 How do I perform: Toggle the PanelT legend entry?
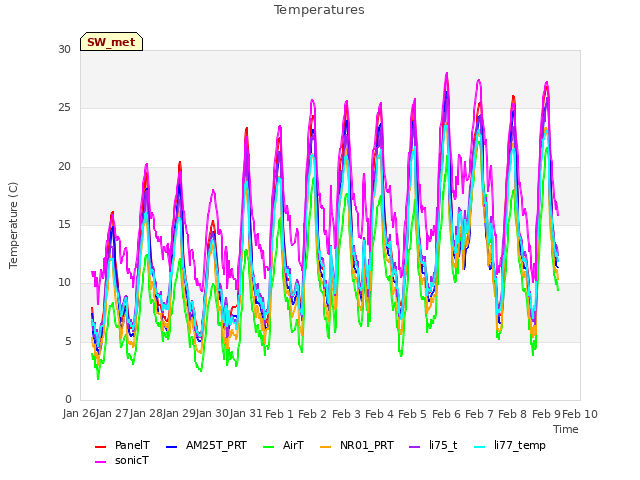tap(122, 445)
